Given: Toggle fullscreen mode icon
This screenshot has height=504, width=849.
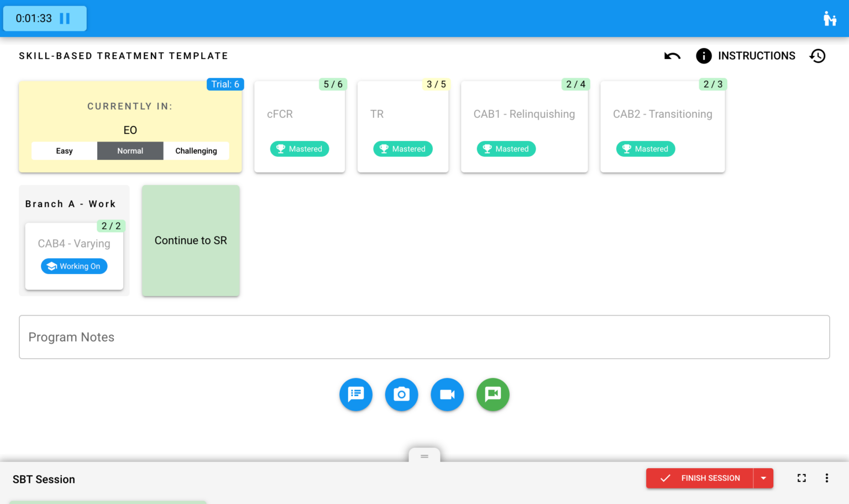Looking at the screenshot, I should [801, 478].
